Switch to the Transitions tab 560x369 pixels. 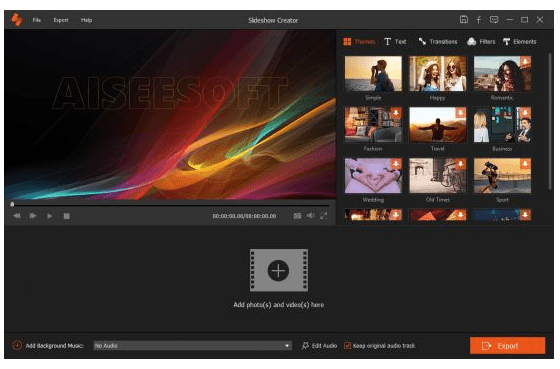(438, 41)
